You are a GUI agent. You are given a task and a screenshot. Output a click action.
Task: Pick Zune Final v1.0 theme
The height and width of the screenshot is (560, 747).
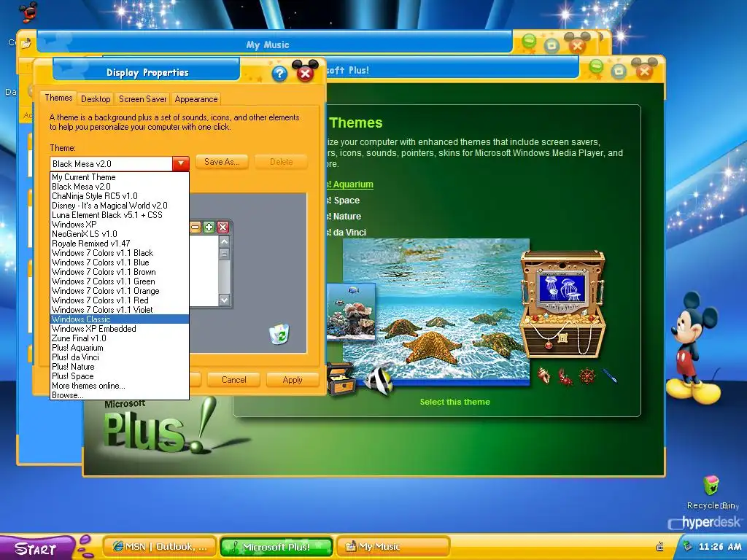pyautogui.click(x=120, y=338)
